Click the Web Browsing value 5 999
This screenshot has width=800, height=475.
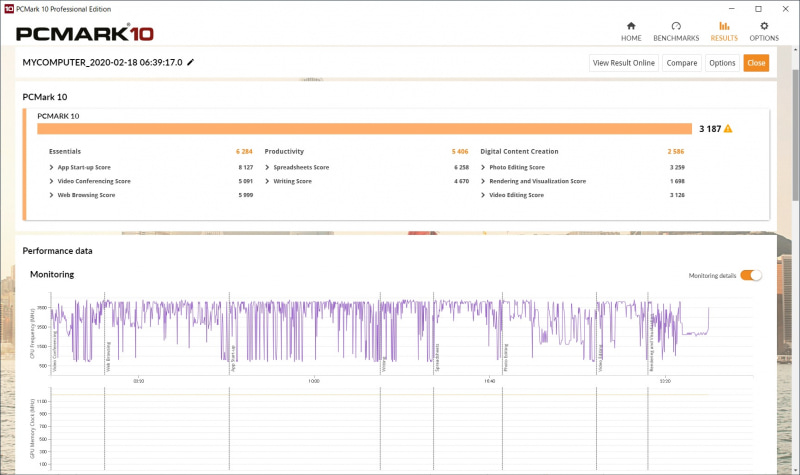click(x=245, y=195)
